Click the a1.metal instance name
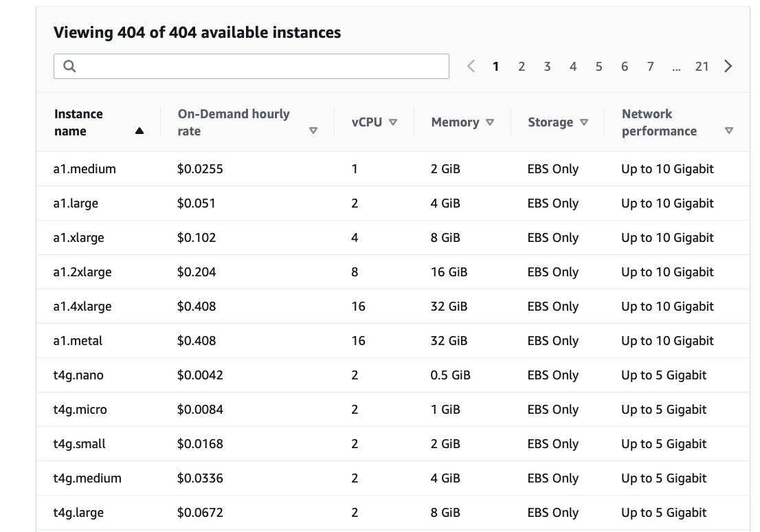Image resolution: width=760 pixels, height=532 pixels. [78, 341]
